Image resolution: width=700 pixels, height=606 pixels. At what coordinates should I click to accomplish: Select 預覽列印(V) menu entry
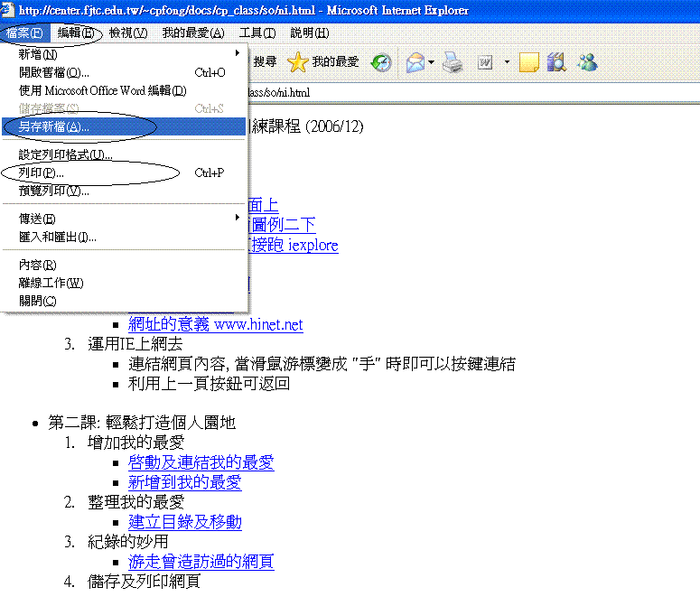(x=54, y=191)
